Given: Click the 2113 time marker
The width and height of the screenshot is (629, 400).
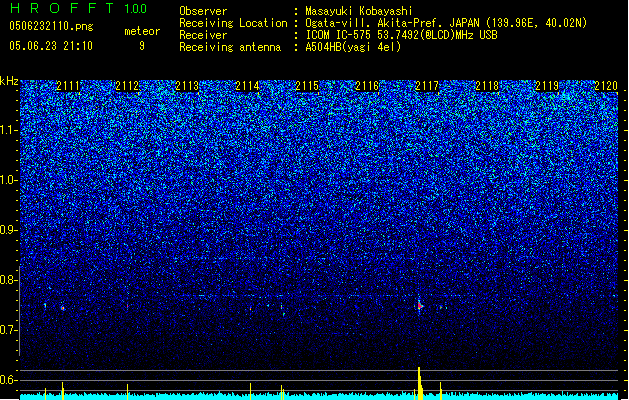Looking at the screenshot, I should pyautogui.click(x=187, y=86).
